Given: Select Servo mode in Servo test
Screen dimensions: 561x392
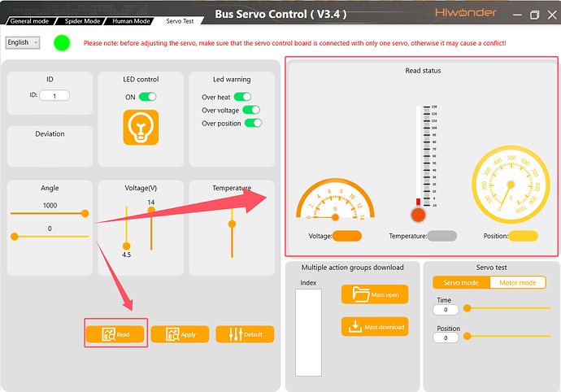Looking at the screenshot, I should pos(461,282).
